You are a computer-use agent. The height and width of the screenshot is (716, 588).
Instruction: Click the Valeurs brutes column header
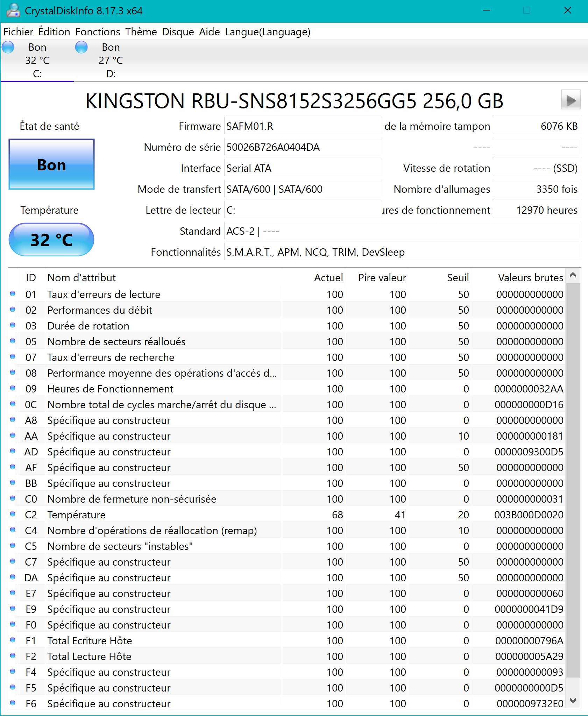tap(518, 277)
